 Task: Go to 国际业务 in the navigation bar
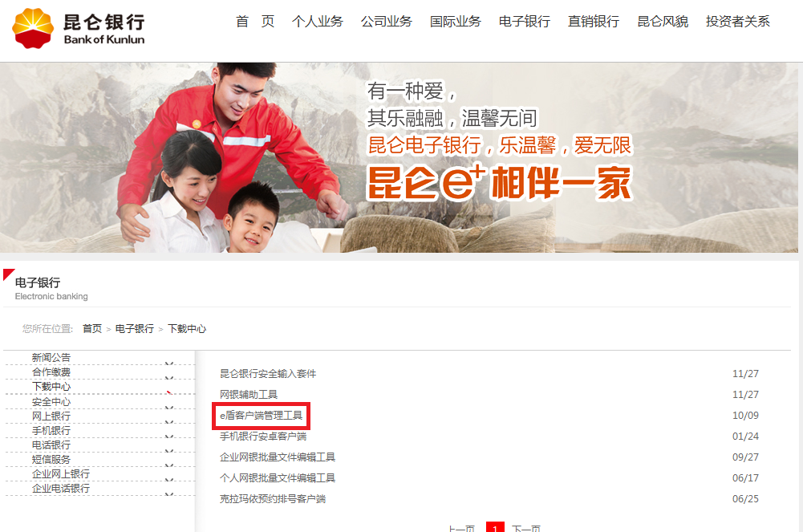(455, 22)
